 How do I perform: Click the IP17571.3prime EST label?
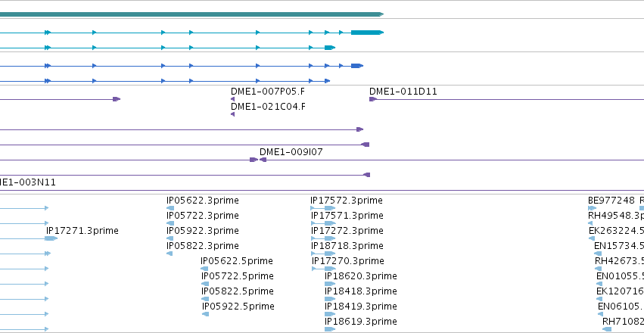pos(347,216)
